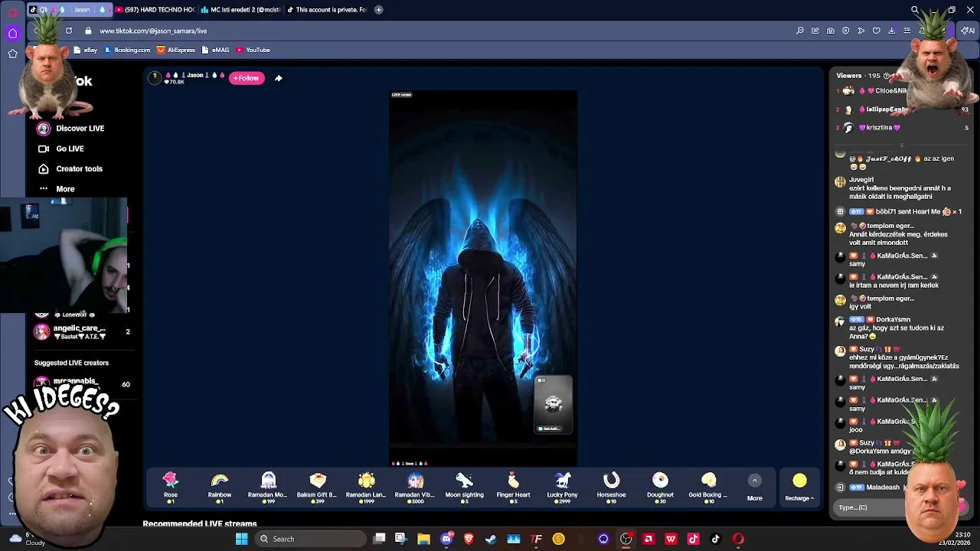Open Discover LIVE in sidebar
The image size is (980, 551).
click(x=70, y=129)
